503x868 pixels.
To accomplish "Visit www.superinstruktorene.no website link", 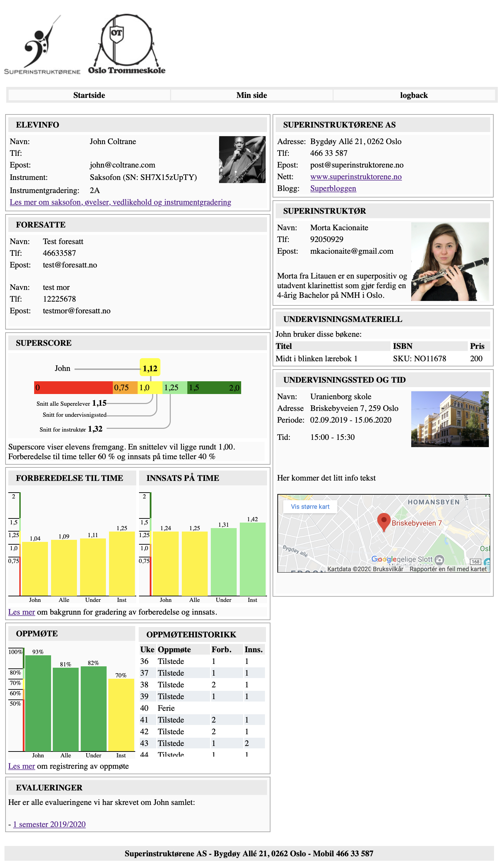I will tap(356, 177).
